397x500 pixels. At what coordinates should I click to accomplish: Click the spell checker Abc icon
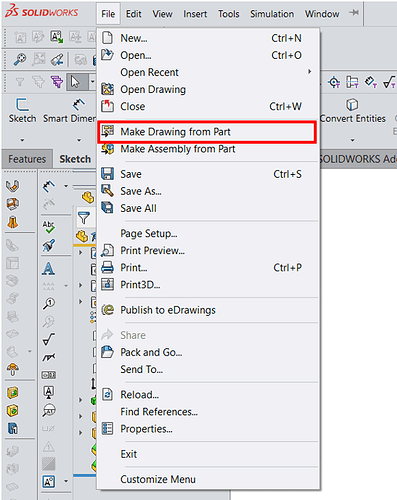click(49, 226)
